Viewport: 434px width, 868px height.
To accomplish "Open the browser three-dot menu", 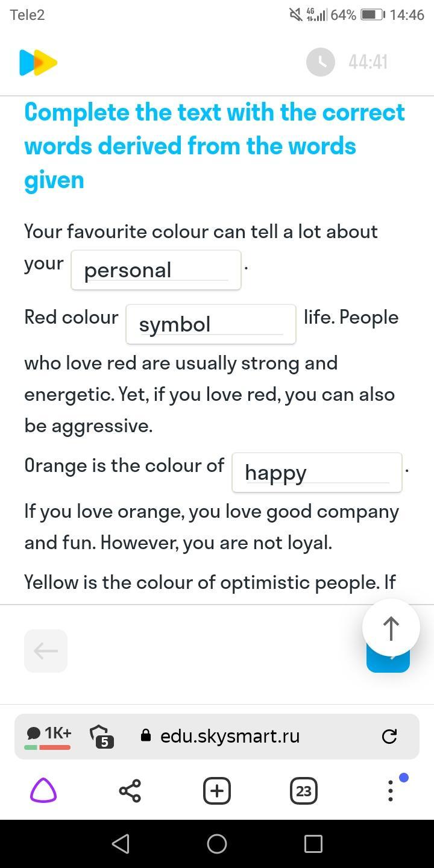I will click(391, 790).
